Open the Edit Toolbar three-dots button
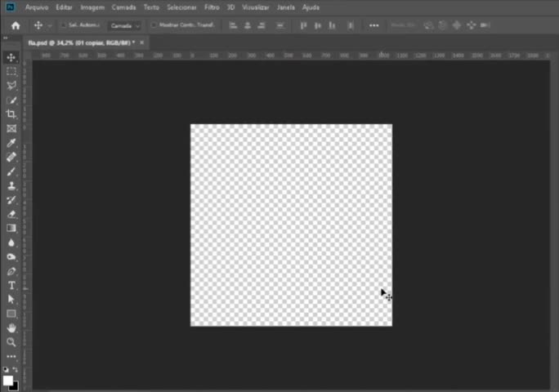559x392 pixels. [11, 356]
